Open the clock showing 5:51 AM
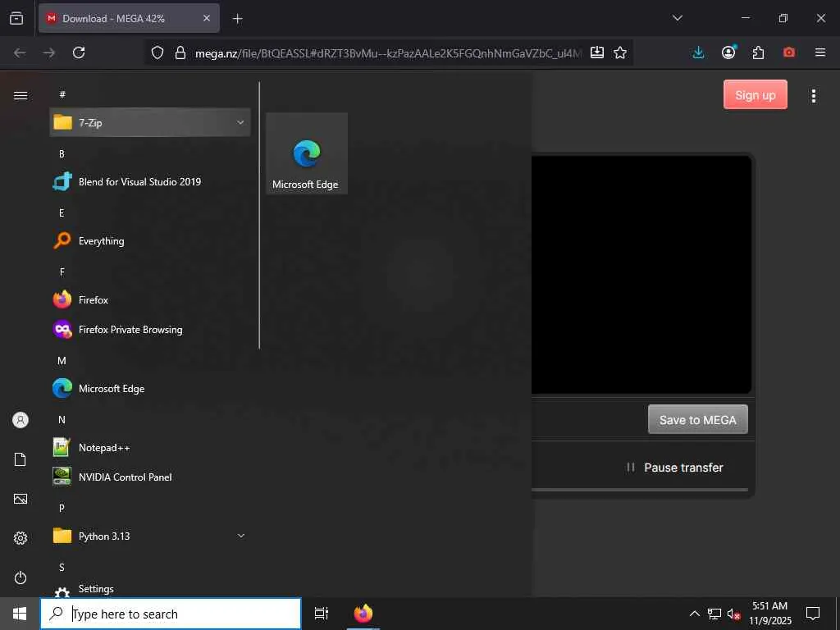840x630 pixels. [x=769, y=614]
